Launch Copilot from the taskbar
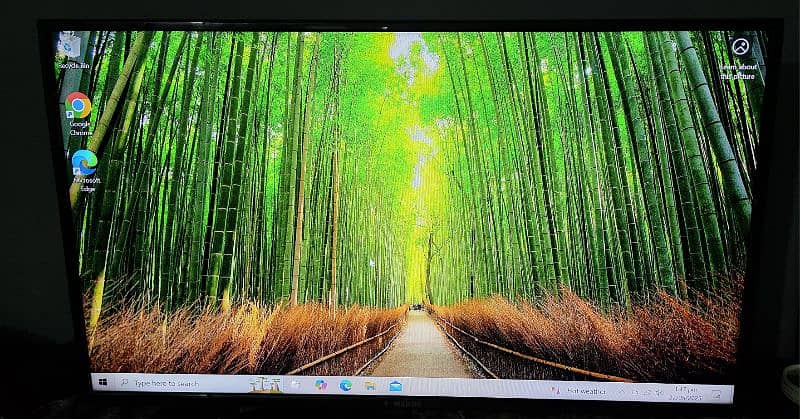The width and height of the screenshot is (800, 419). [x=321, y=385]
